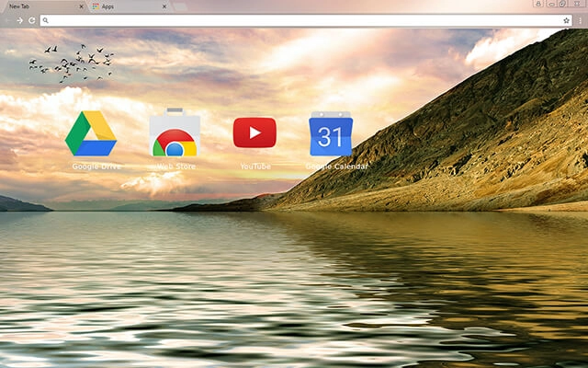Bookmark this page with the star icon
Screen dimensions: 588x368
point(566,20)
